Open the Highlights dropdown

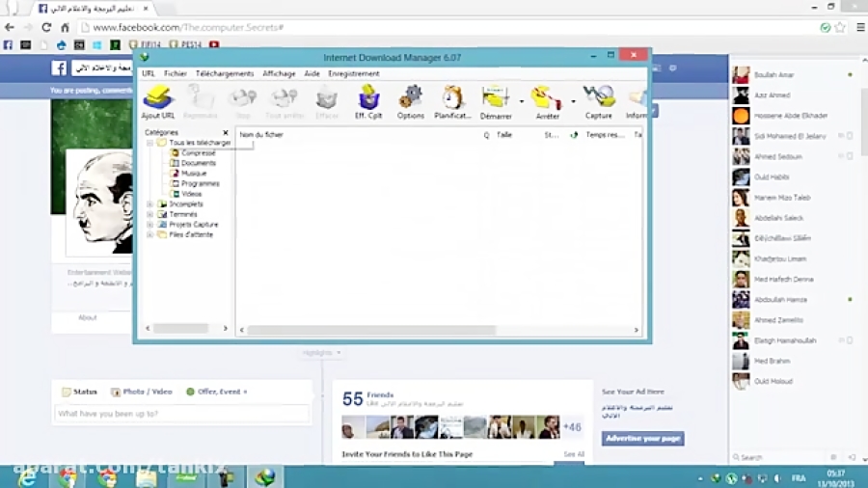pyautogui.click(x=321, y=352)
